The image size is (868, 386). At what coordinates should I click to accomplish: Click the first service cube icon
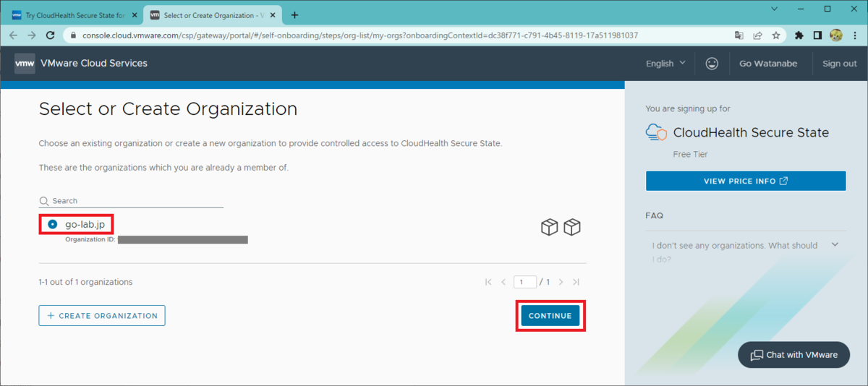(549, 227)
